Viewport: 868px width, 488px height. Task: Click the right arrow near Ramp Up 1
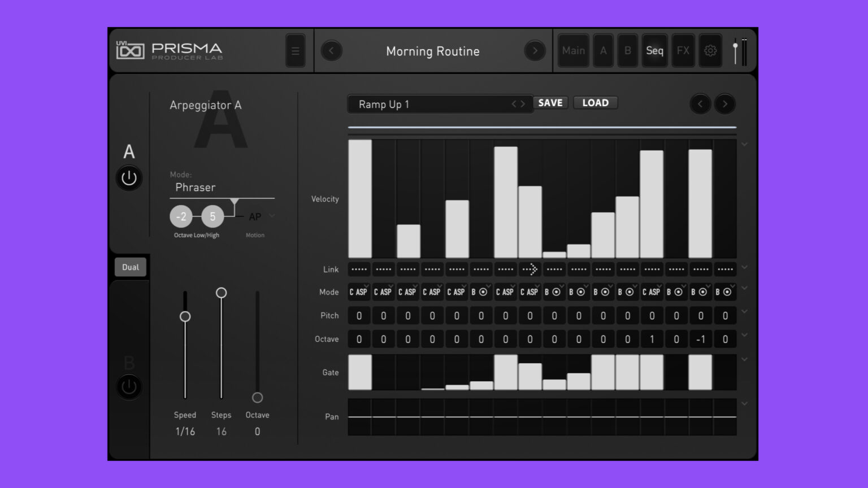(523, 104)
